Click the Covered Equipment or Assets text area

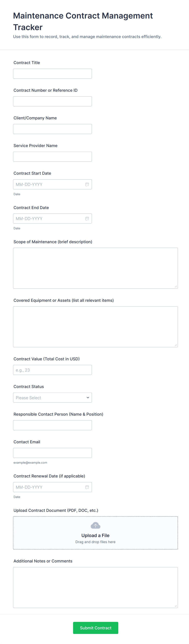coord(95,327)
